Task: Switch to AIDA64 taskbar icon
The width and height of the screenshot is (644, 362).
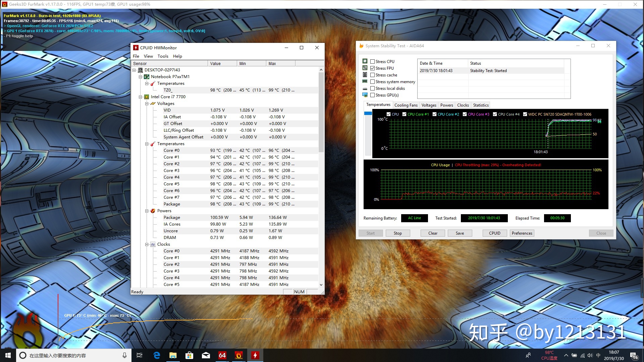Action: (222, 355)
